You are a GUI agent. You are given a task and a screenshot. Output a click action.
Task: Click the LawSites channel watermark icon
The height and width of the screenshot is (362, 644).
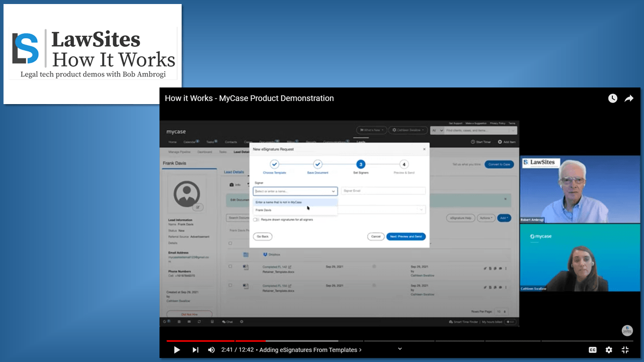pos(627,330)
